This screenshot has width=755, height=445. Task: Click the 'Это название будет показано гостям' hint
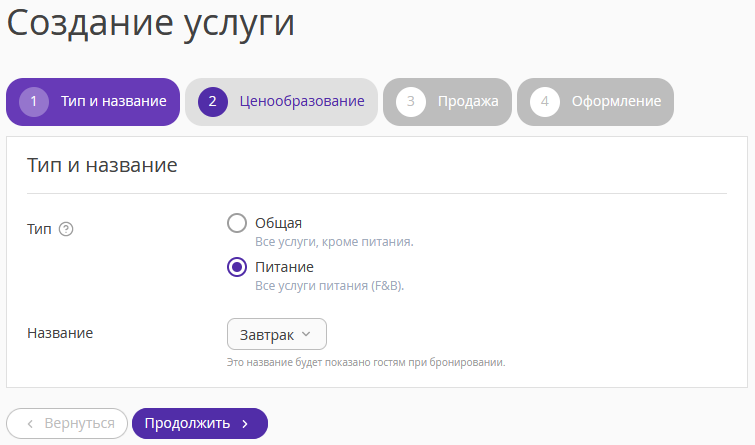pyautogui.click(x=366, y=362)
